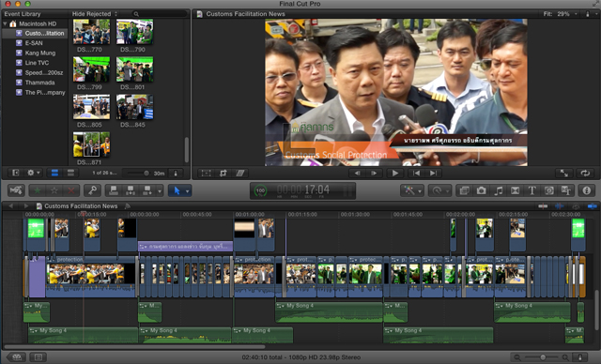
Task: Reject selection with red X button
Action: tap(71, 190)
